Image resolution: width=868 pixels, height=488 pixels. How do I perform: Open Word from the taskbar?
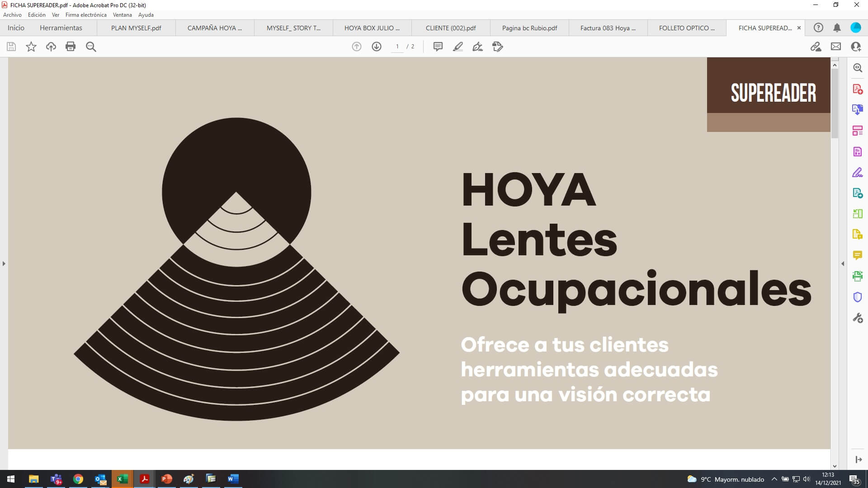tap(233, 479)
